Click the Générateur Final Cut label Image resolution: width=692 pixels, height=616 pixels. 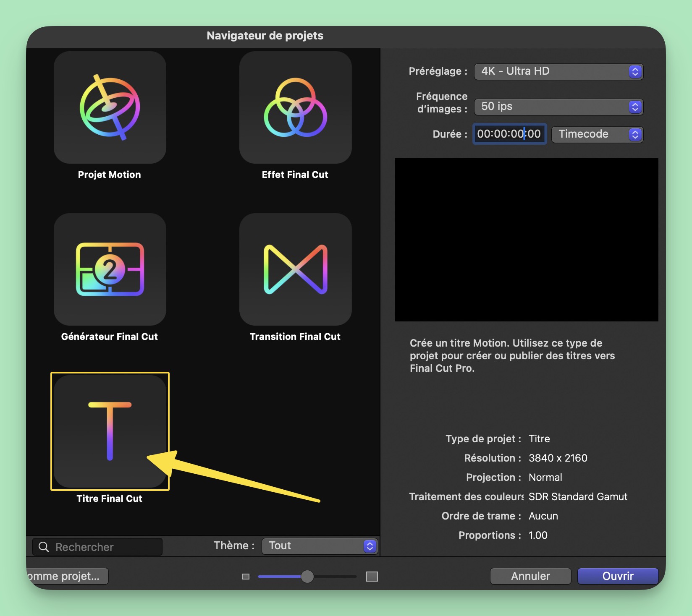[x=110, y=337]
